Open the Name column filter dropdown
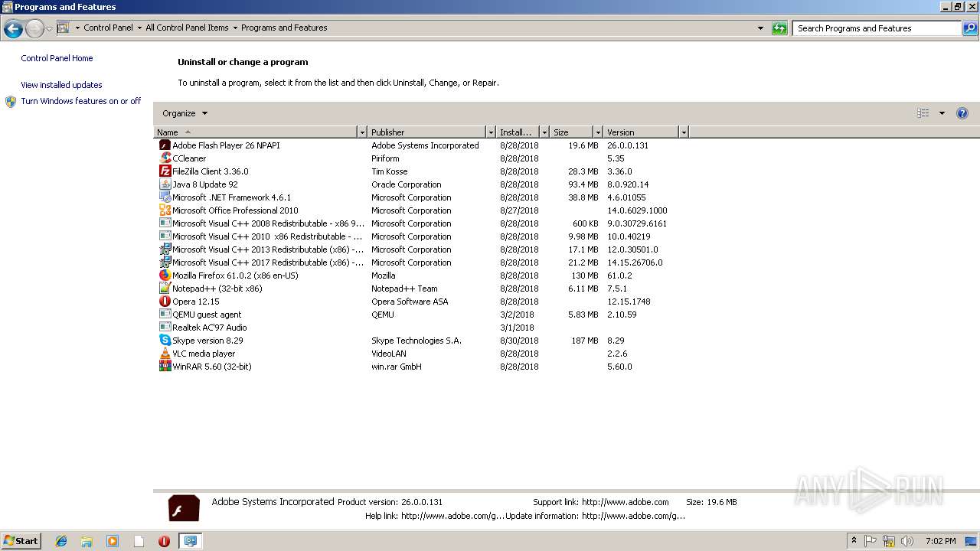The image size is (980, 551). point(362,132)
